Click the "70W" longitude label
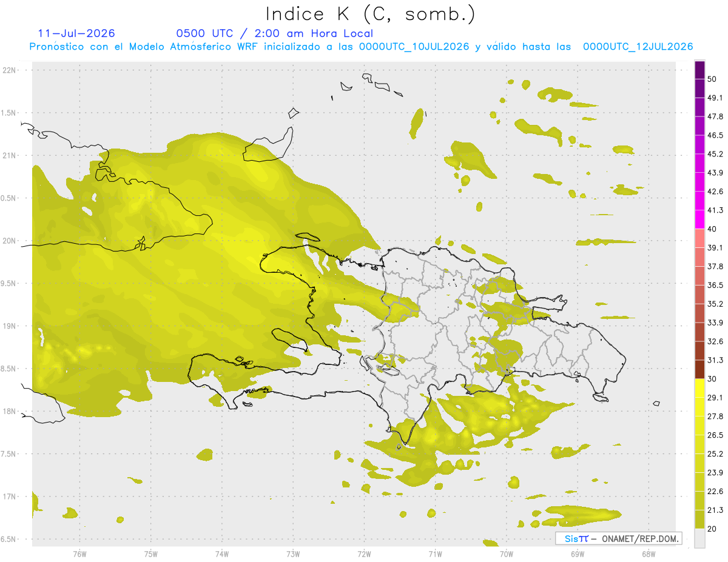 tap(507, 554)
